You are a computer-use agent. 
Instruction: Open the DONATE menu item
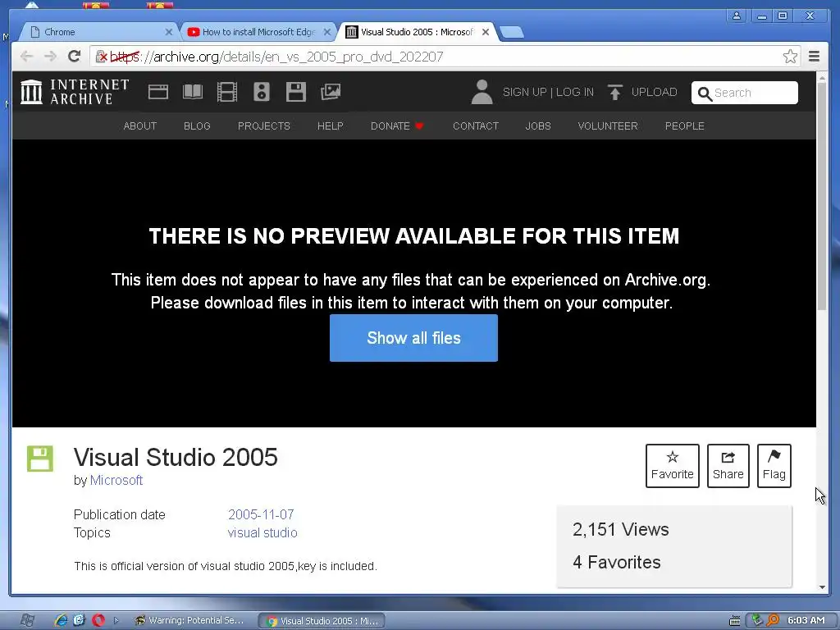point(397,126)
